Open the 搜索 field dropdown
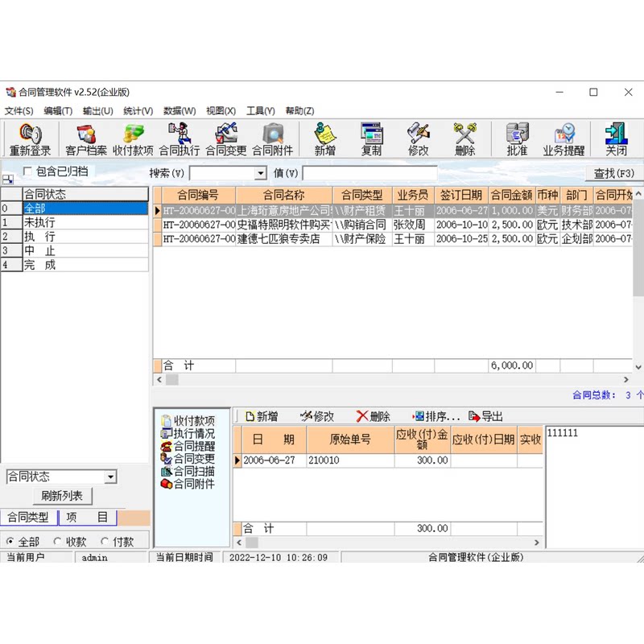Image resolution: width=644 pixels, height=644 pixels. click(x=260, y=173)
